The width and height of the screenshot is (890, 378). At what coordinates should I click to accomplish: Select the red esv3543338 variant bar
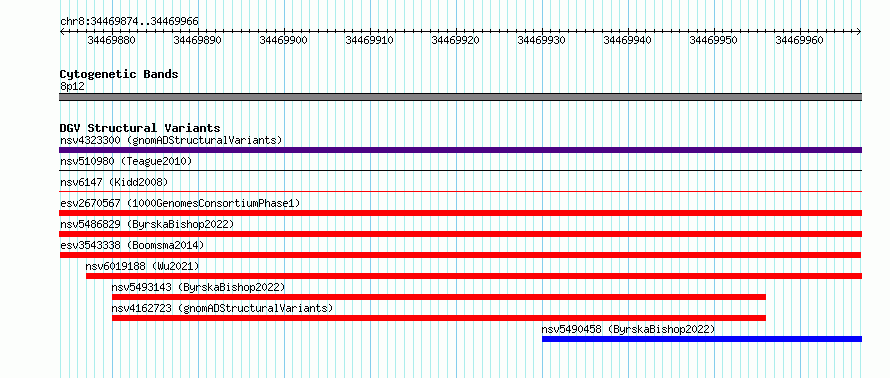point(460,255)
